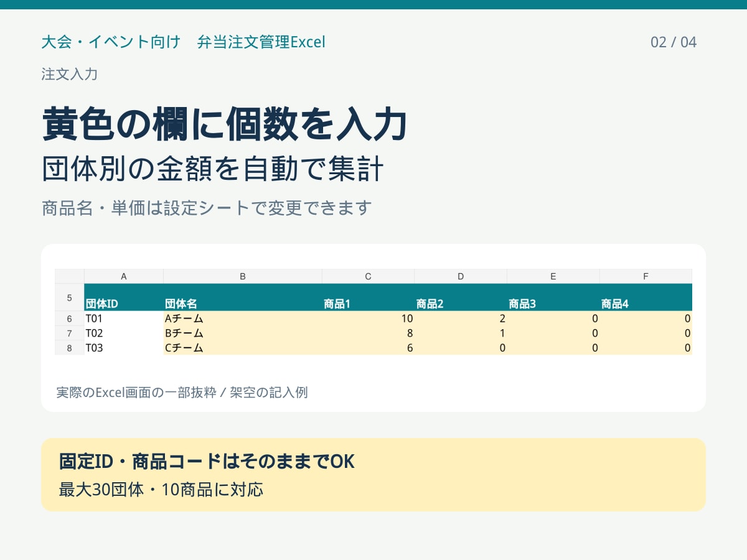Click 商品3 cell in Aチーム row
747x560 pixels.
click(553, 319)
